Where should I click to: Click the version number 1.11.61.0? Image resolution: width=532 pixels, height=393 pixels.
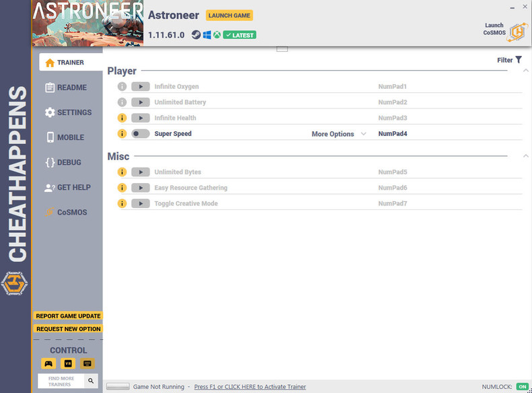point(166,35)
